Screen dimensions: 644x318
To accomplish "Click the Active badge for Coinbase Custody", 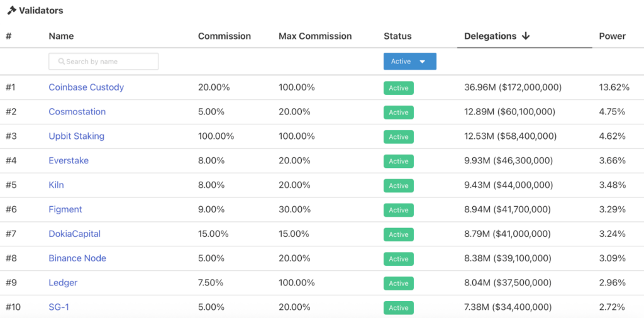I will pos(398,88).
